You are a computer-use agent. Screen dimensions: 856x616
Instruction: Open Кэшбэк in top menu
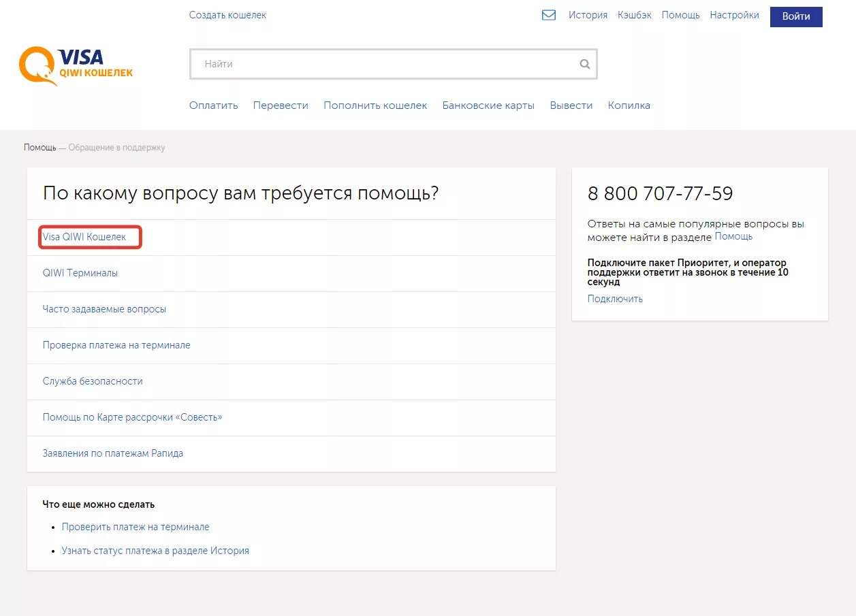tap(635, 15)
